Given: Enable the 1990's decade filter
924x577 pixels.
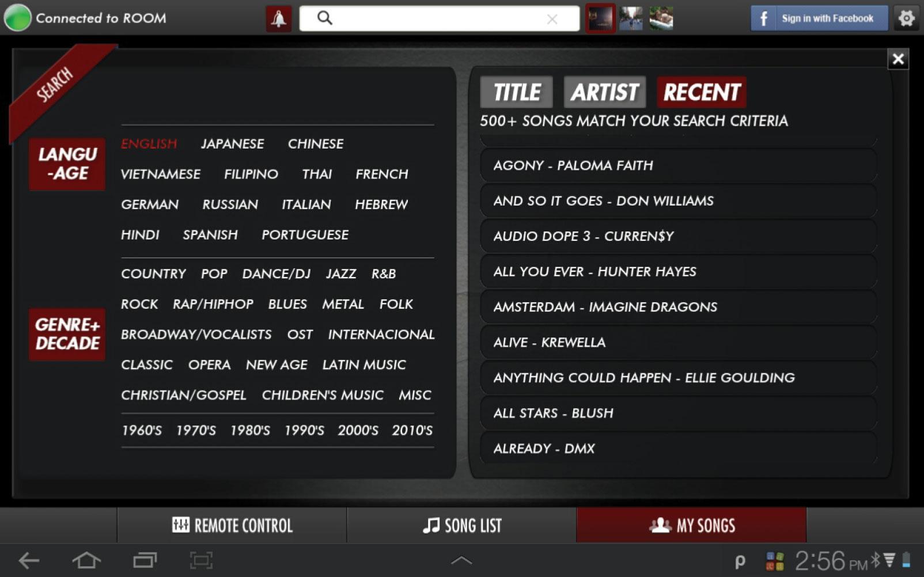Looking at the screenshot, I should tap(304, 431).
